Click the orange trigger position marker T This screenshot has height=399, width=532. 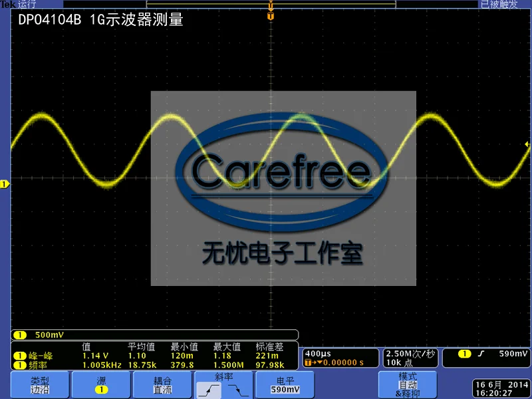[x=271, y=16]
